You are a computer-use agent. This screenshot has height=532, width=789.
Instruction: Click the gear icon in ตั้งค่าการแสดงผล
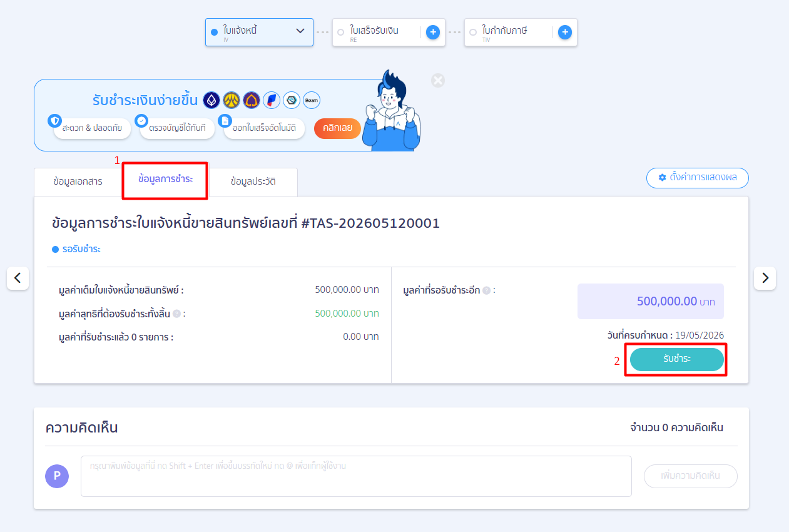pos(663,178)
